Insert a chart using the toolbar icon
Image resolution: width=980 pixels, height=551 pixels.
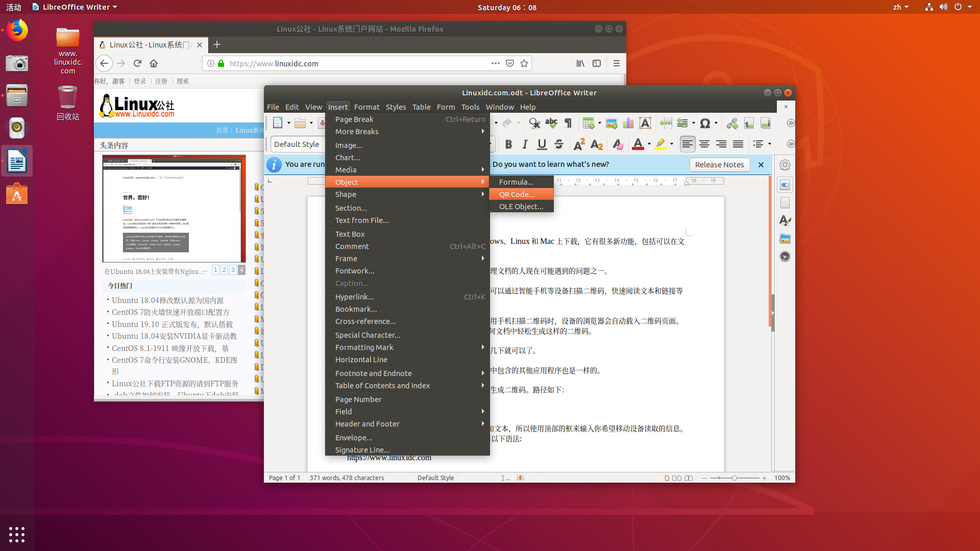pos(628,123)
